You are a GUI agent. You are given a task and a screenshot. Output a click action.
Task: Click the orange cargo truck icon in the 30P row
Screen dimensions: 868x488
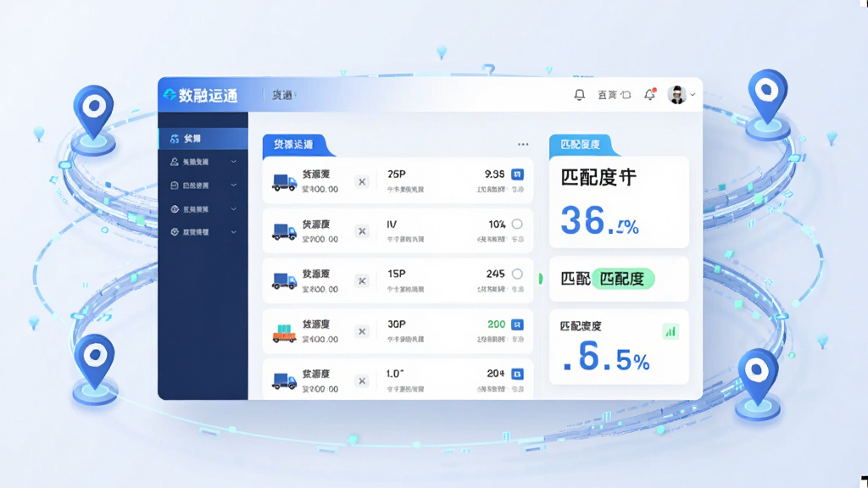(x=285, y=332)
